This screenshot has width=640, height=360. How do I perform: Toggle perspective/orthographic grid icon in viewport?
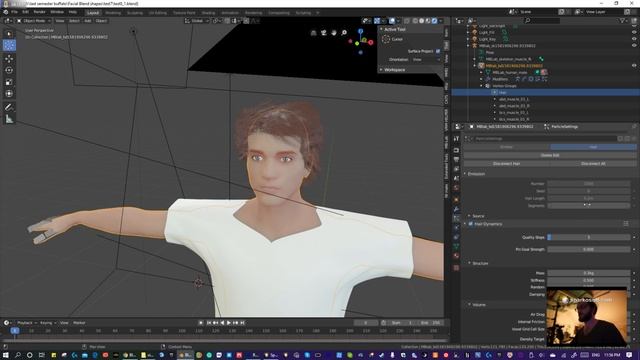[313, 33]
